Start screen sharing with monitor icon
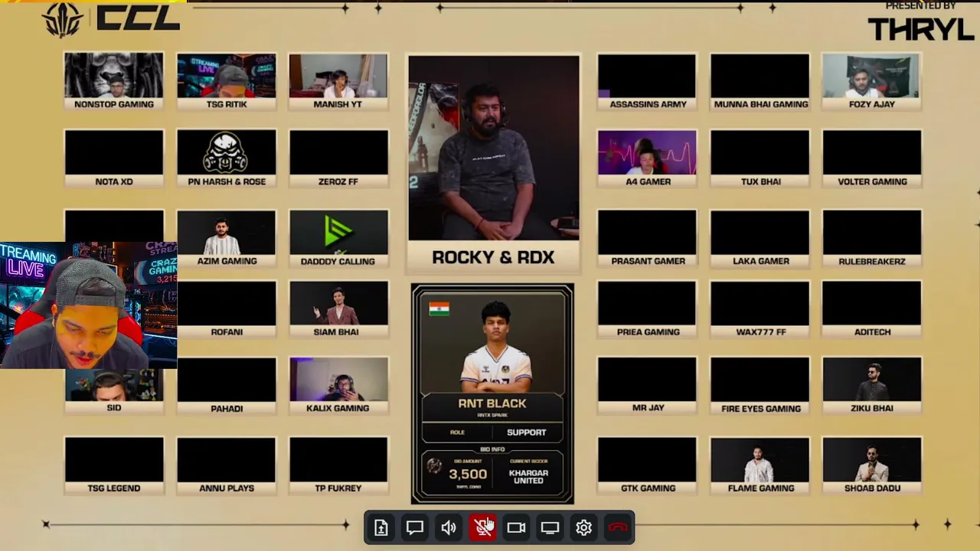Image resolution: width=980 pixels, height=551 pixels. pos(550,527)
